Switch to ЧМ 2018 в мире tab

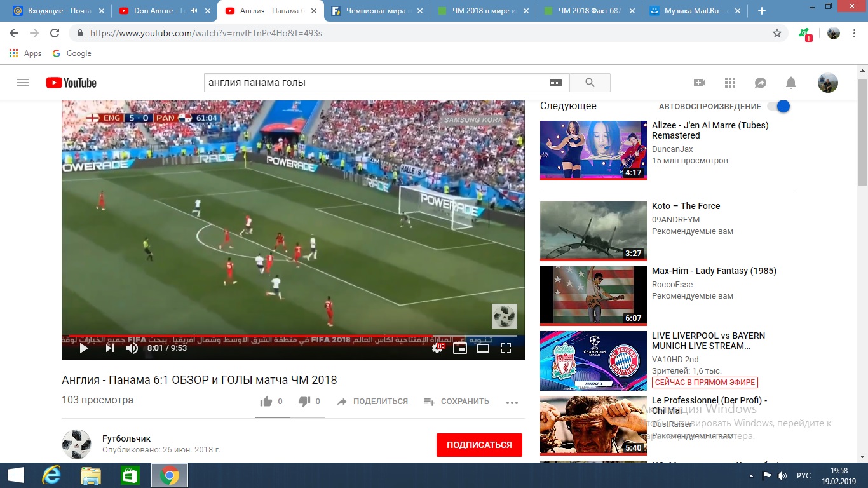(x=482, y=11)
